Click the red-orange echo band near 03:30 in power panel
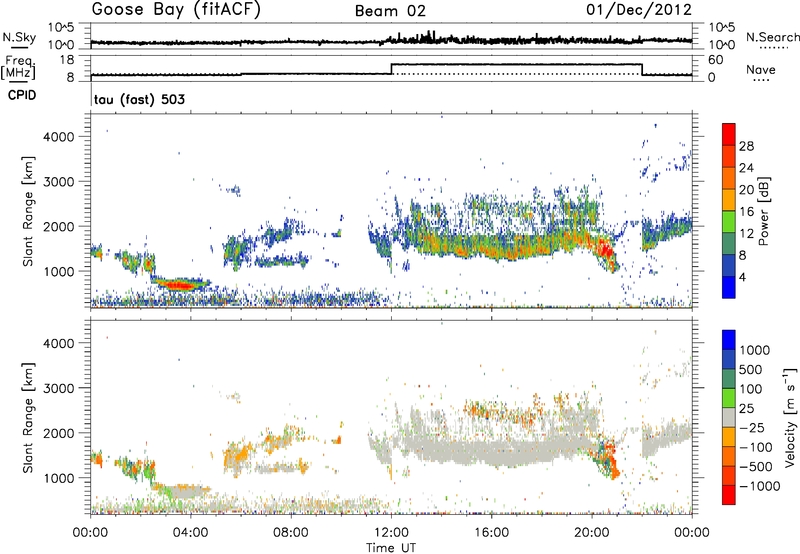This screenshot has height=554, width=800. coord(181,285)
